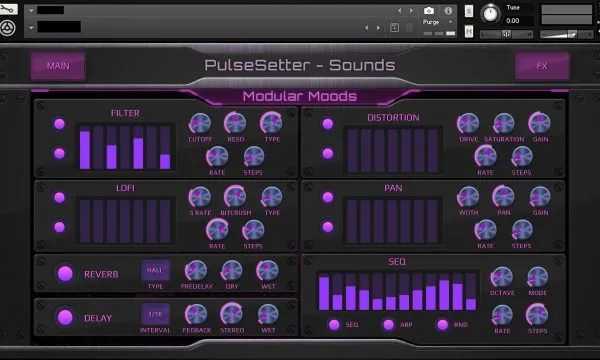Switch to the FX page
The width and height of the screenshot is (600, 360).
[x=542, y=66]
